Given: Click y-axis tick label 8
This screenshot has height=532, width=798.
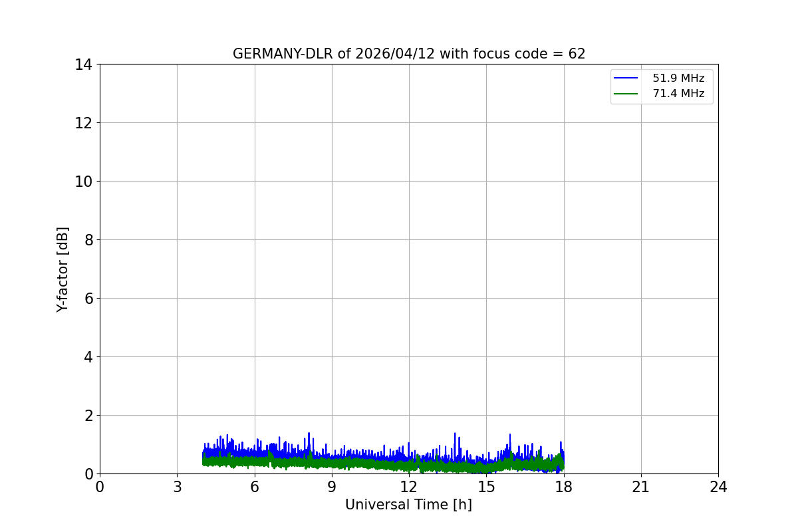Looking at the screenshot, I should (x=88, y=240).
